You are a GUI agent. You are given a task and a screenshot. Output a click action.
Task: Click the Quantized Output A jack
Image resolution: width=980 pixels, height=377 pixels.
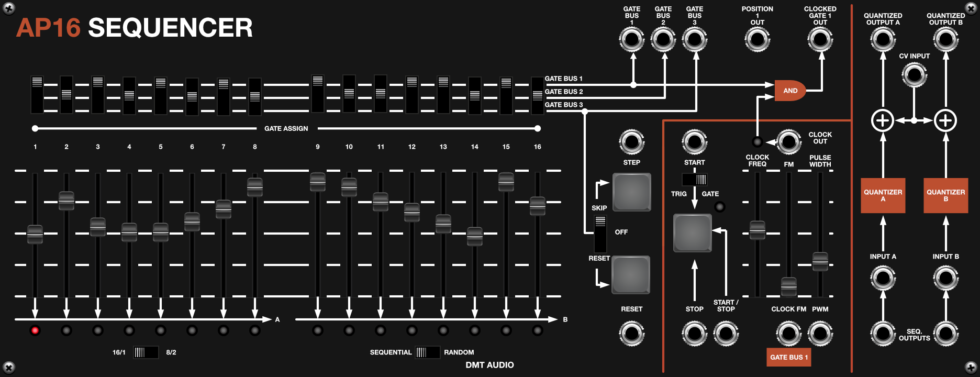883,39
